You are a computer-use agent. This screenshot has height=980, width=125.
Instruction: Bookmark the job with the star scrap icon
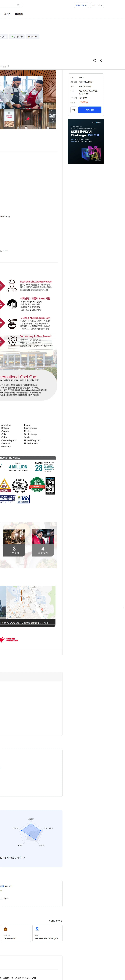tap(74, 110)
